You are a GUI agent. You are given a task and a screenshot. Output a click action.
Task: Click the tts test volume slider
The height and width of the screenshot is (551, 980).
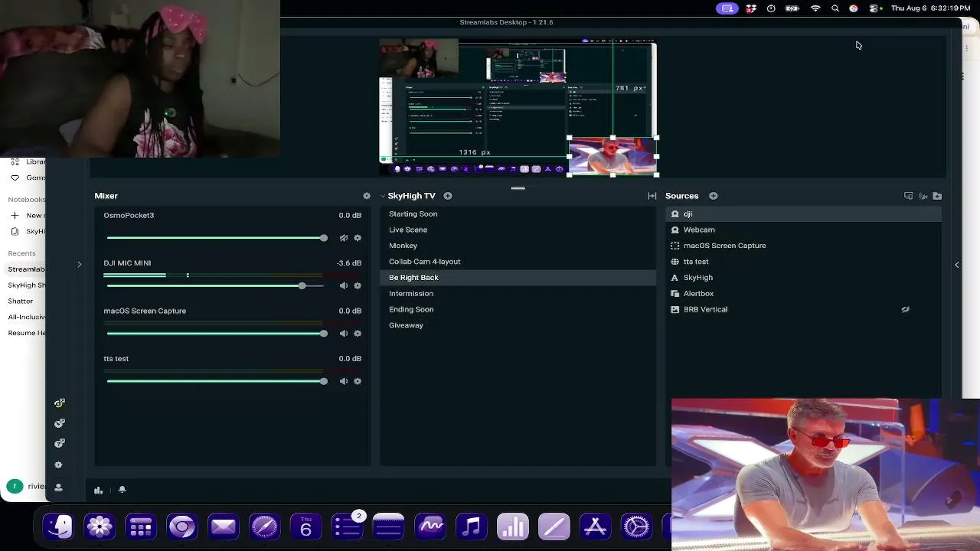click(x=217, y=381)
